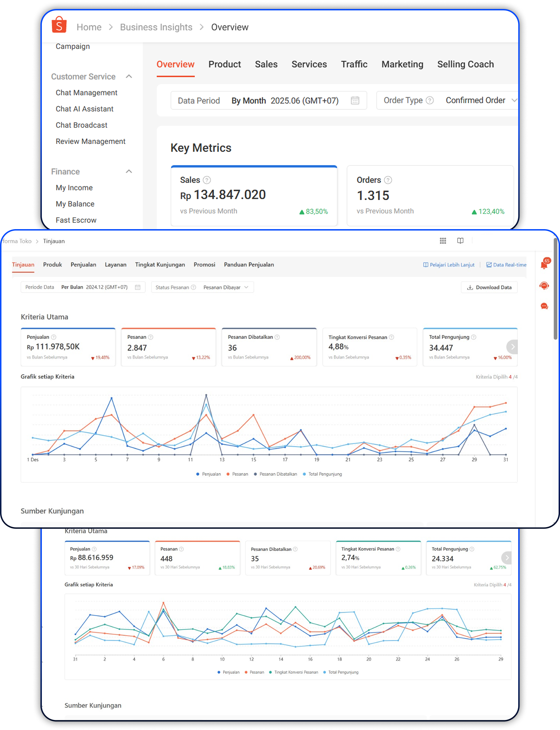Toggle the Pesanan Dibatalkan metric card showing 36

point(269,347)
